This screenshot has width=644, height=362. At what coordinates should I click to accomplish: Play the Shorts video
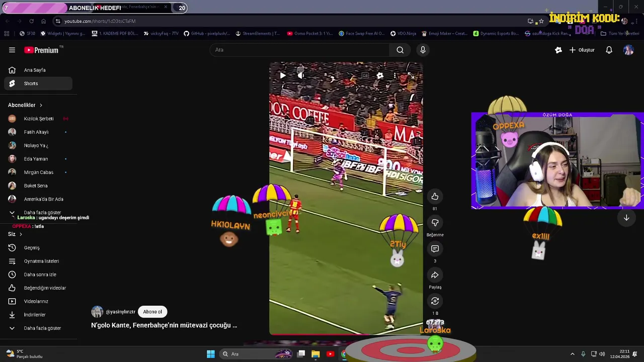[x=283, y=75]
